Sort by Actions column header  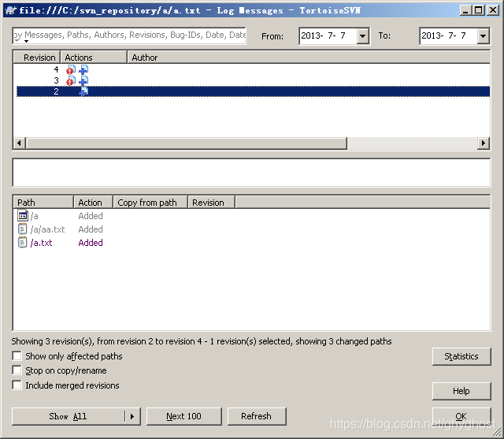[x=94, y=58]
